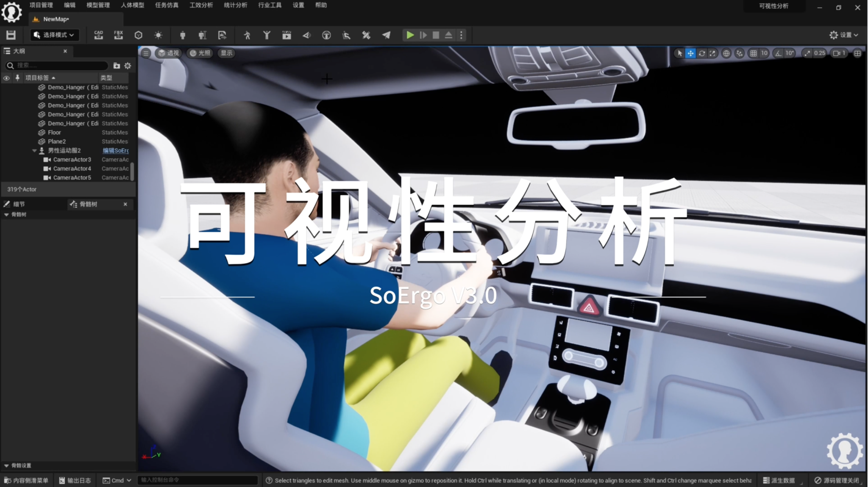Click the arms-raised pose icon in toolbar
The height and width of the screenshot is (487, 868).
coord(267,35)
